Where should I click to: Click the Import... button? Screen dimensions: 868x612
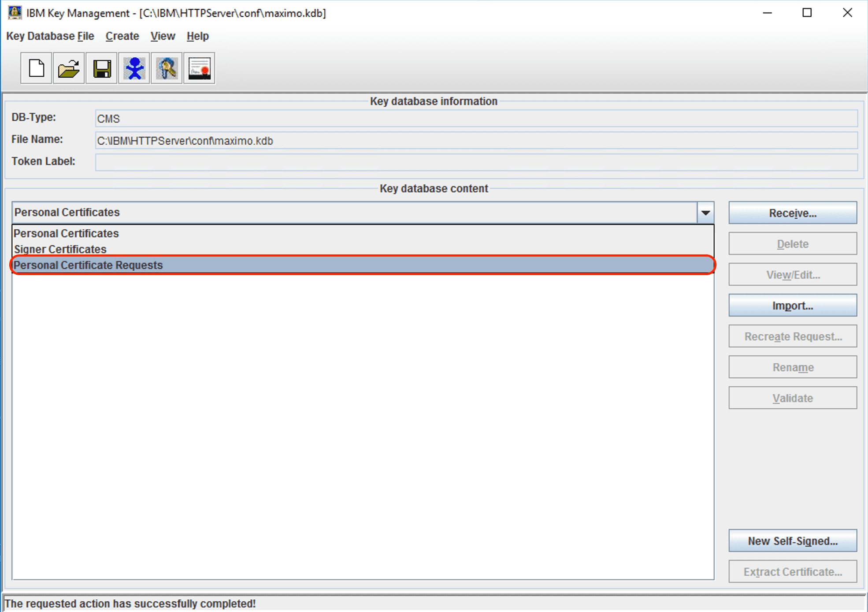click(792, 306)
